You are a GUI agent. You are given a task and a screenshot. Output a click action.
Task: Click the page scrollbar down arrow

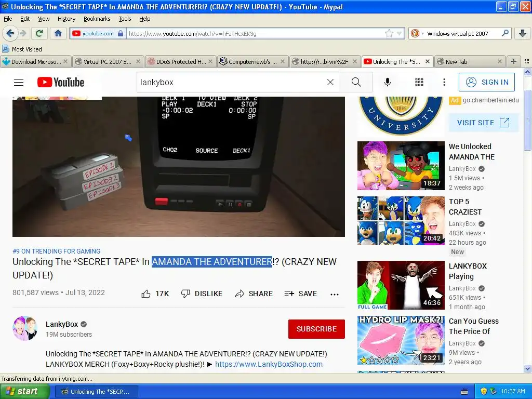point(527,368)
